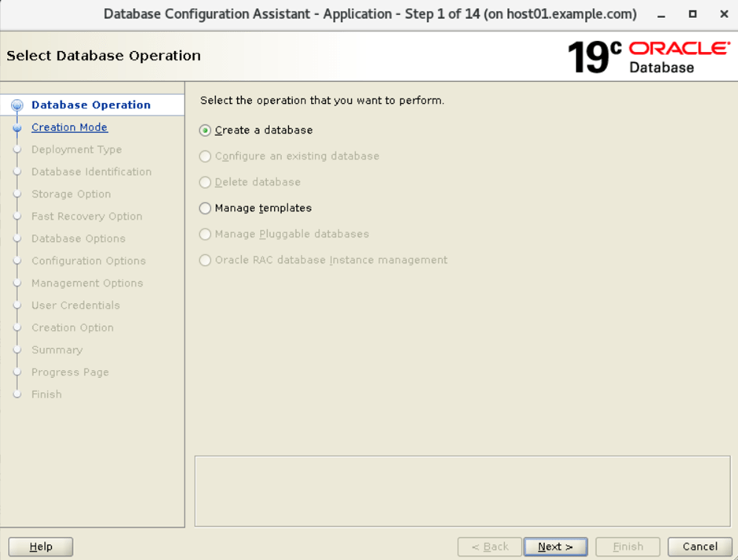Screen dimensions: 738x560
Task: Click the Database Operation step bullet icon
Action: click(17, 105)
